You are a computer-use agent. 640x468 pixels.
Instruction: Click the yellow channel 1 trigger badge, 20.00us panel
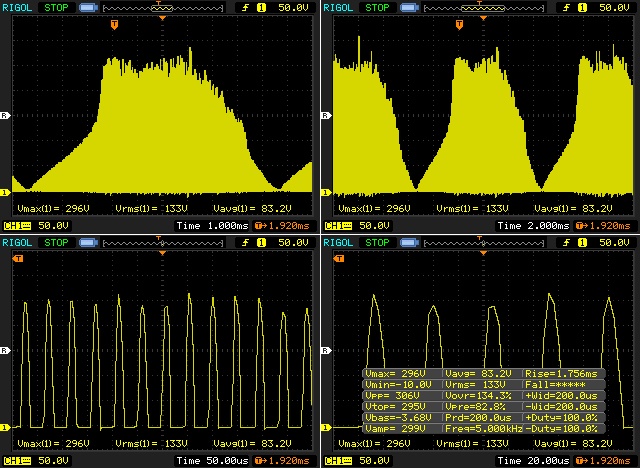coord(582,242)
